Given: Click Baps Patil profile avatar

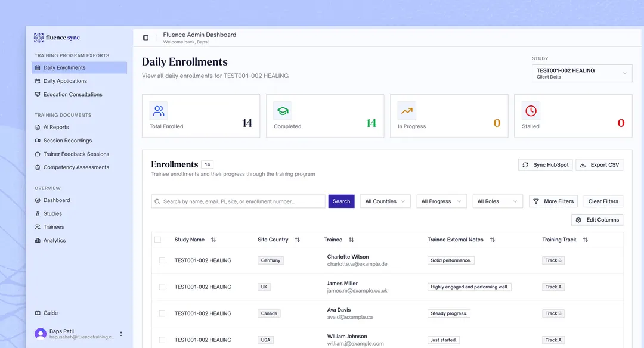Looking at the screenshot, I should coord(41,334).
